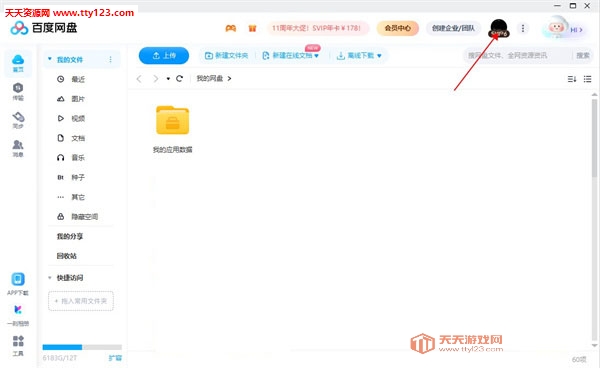This screenshot has height=368, width=600.
Task: Click 扩容 to expand storage
Action: coord(115,358)
